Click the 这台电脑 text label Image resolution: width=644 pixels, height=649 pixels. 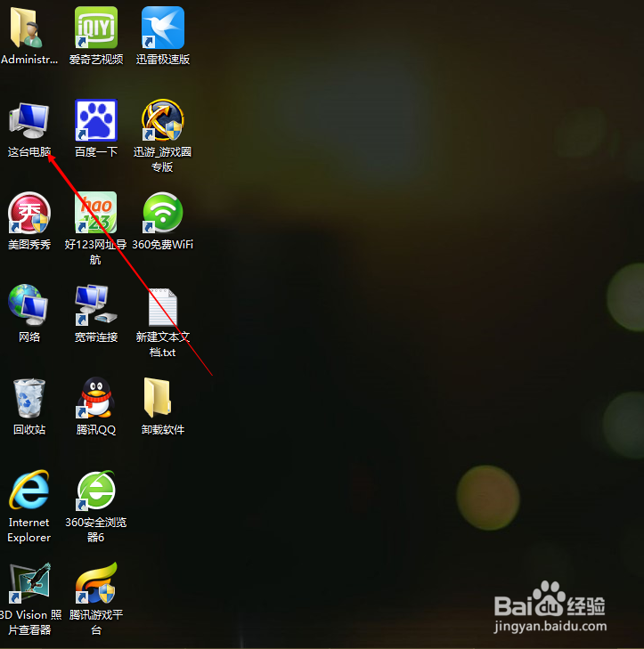pos(29,152)
